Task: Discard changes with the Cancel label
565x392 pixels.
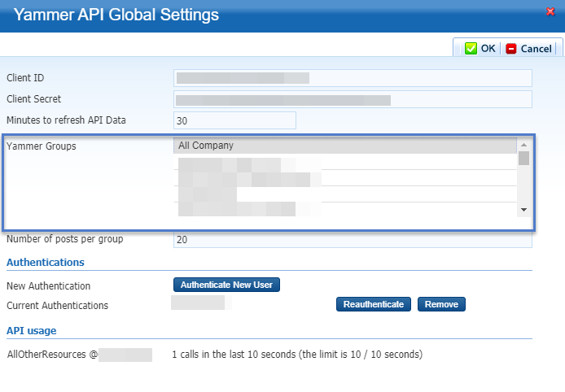Action: click(537, 49)
